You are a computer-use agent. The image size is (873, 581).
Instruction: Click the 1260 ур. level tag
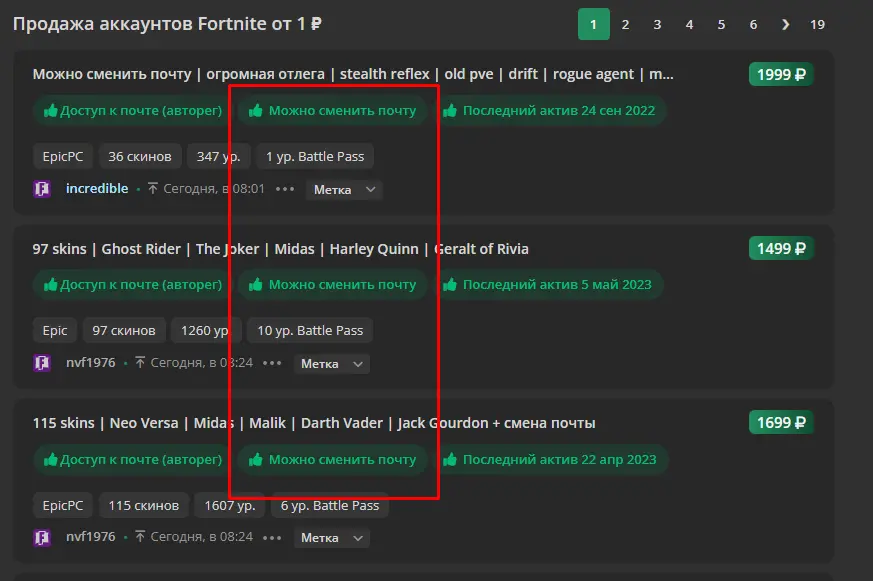pos(206,331)
